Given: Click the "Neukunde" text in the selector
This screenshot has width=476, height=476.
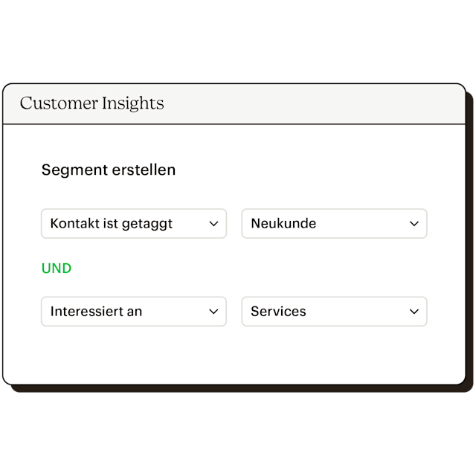Looking at the screenshot, I should (x=283, y=223).
